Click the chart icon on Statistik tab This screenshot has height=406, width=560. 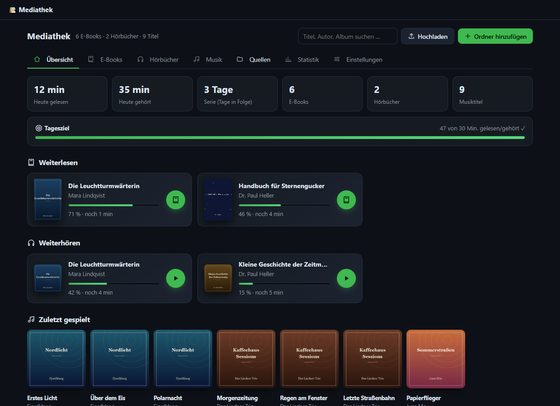288,59
